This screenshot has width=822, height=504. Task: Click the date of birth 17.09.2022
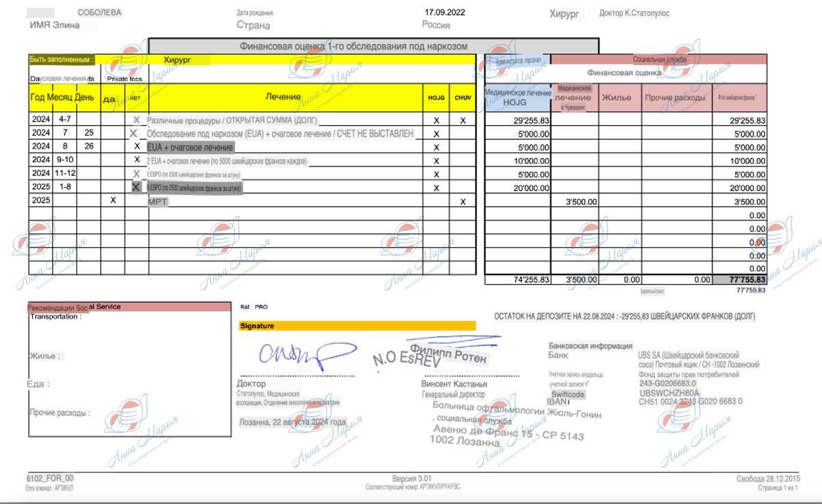point(445,12)
